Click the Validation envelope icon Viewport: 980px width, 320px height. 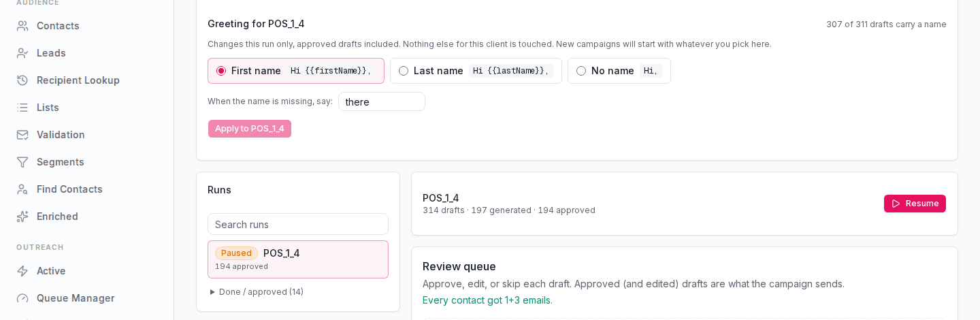[x=22, y=135]
